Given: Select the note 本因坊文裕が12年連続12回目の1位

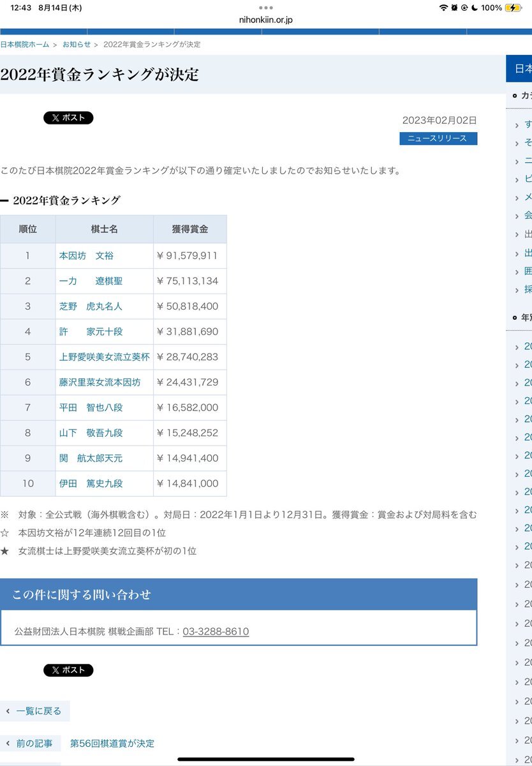Looking at the screenshot, I should 92,532.
